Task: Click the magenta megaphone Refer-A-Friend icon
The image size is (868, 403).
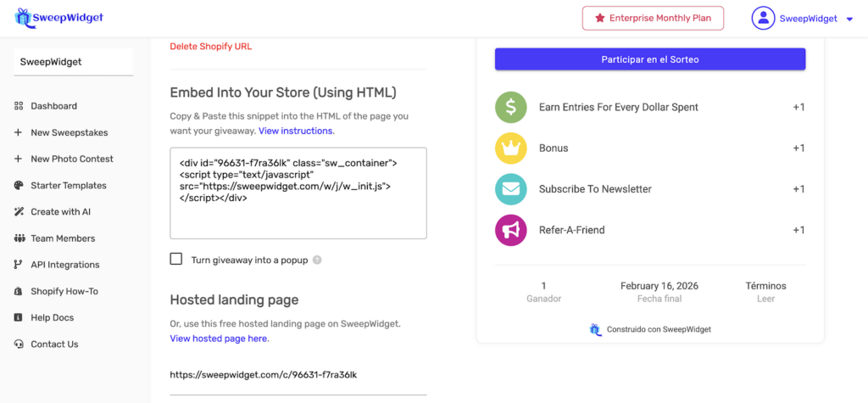Action: pos(511,230)
